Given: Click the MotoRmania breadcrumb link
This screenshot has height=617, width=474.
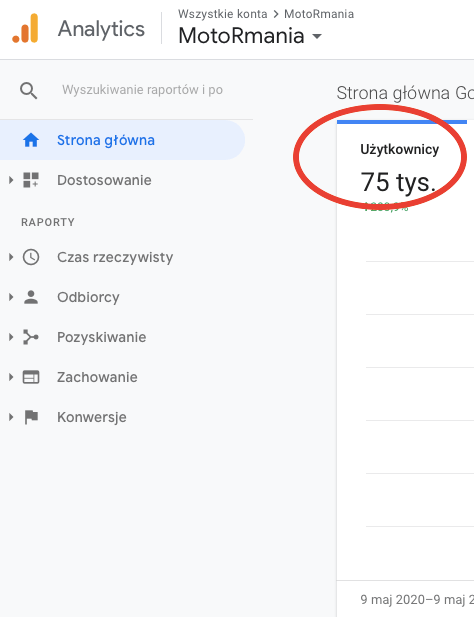Looking at the screenshot, I should pos(319,14).
